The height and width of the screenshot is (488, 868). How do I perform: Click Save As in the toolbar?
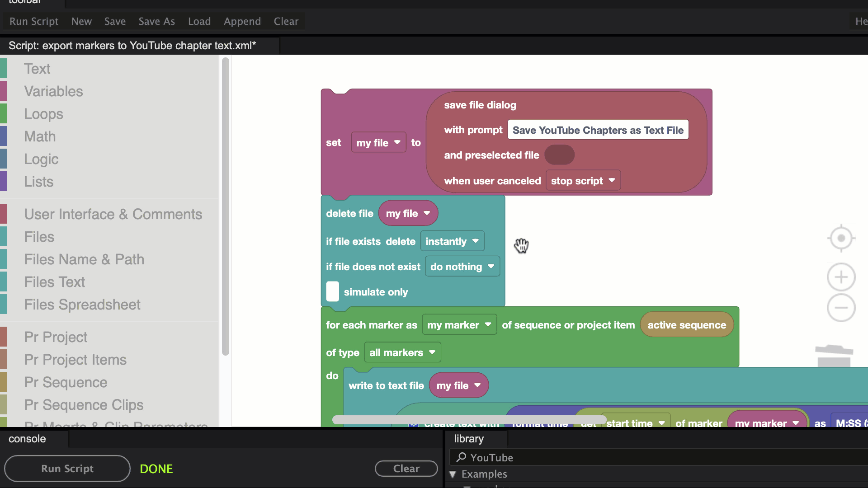coord(156,21)
